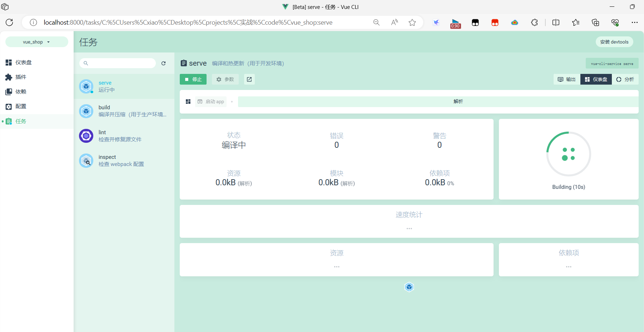Viewport: 644px width, 332px height.
Task: Click the webpack logo at page bottom
Action: 409,287
